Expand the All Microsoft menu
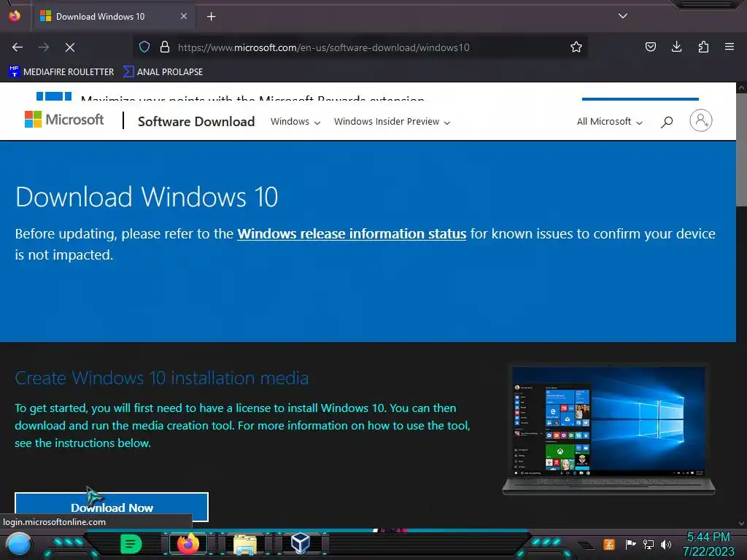 pyautogui.click(x=609, y=122)
